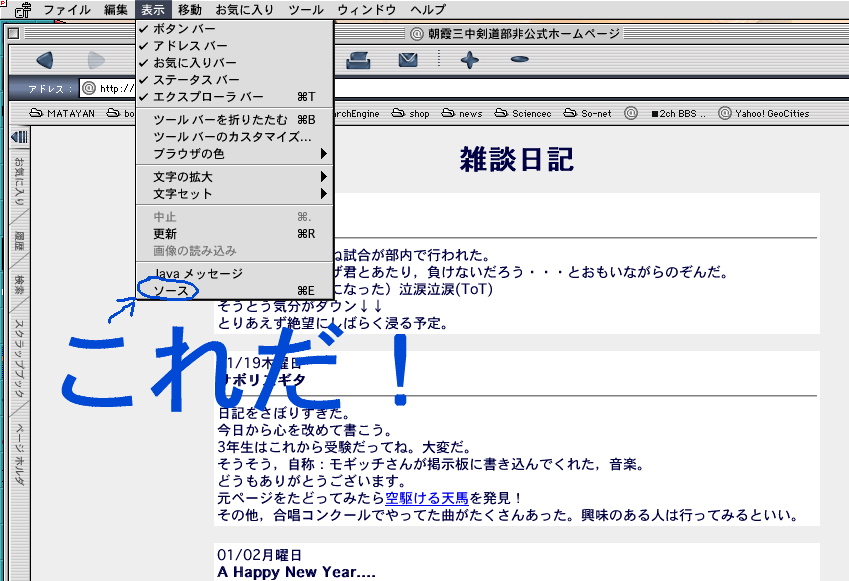Click the Mail envelope toolbar icon

408,61
